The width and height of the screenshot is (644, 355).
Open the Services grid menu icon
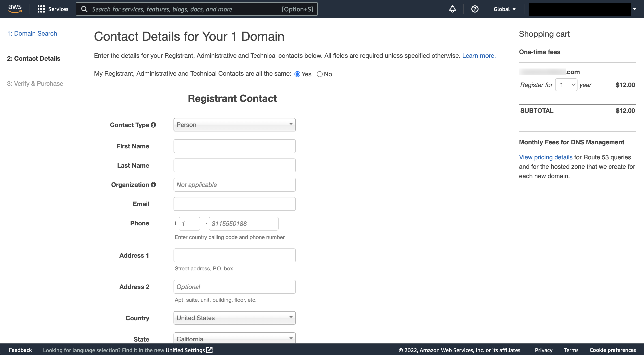[41, 9]
